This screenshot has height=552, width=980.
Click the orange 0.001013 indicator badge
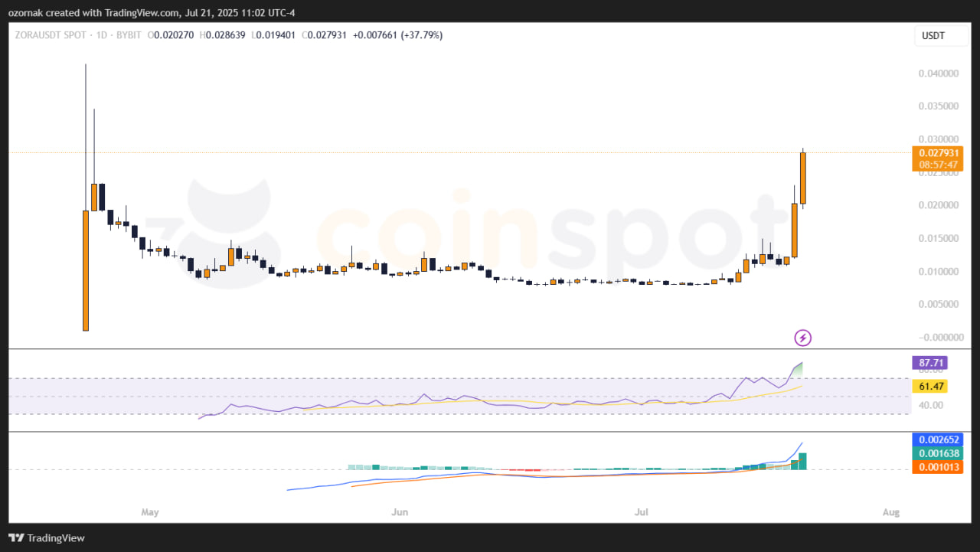pyautogui.click(x=937, y=467)
